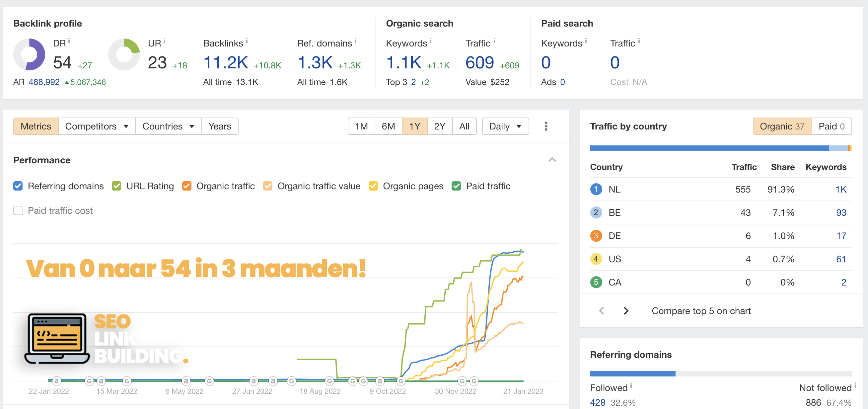
Task: Toggle the Organic traffic checkbox
Action: pos(187,186)
